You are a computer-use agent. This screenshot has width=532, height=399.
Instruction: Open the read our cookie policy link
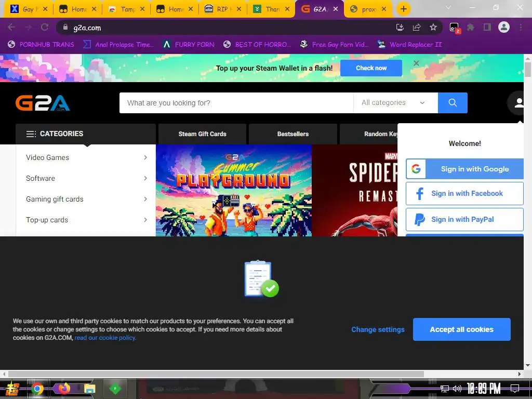(105, 338)
